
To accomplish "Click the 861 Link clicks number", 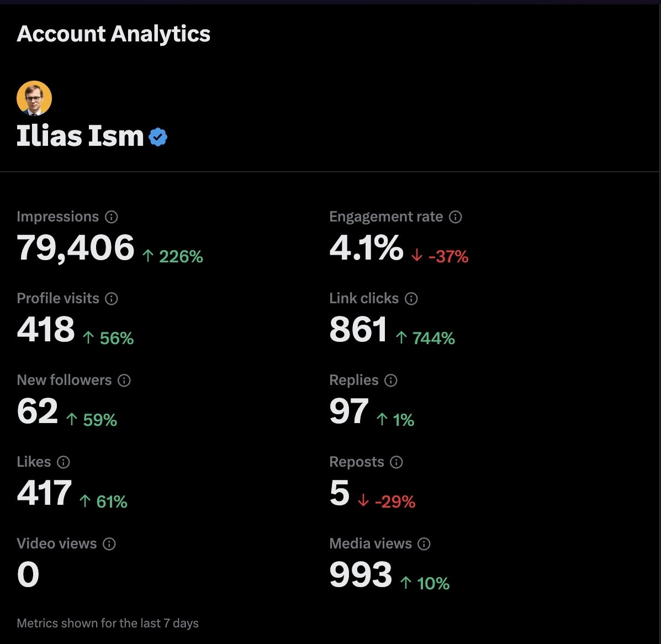I will click(x=359, y=330).
